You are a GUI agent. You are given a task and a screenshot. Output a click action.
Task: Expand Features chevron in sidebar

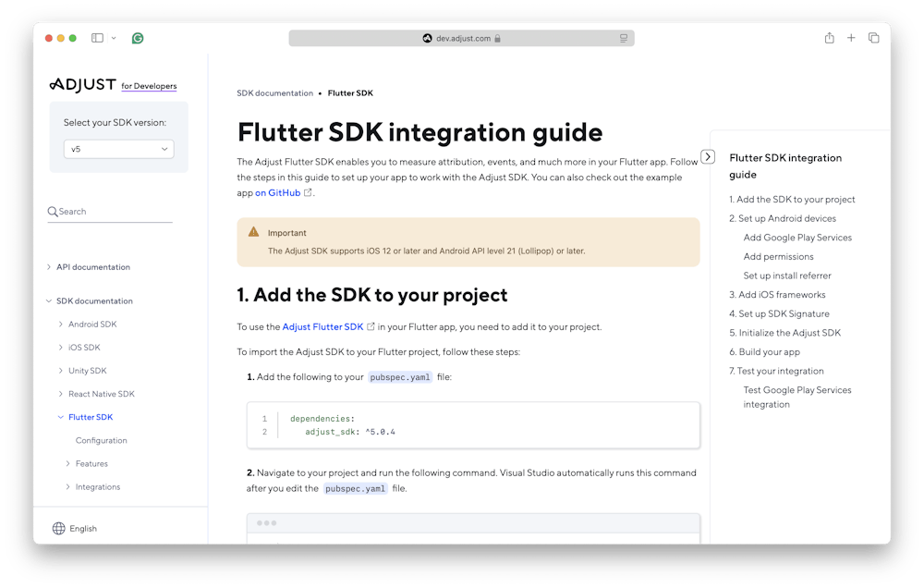click(x=67, y=463)
